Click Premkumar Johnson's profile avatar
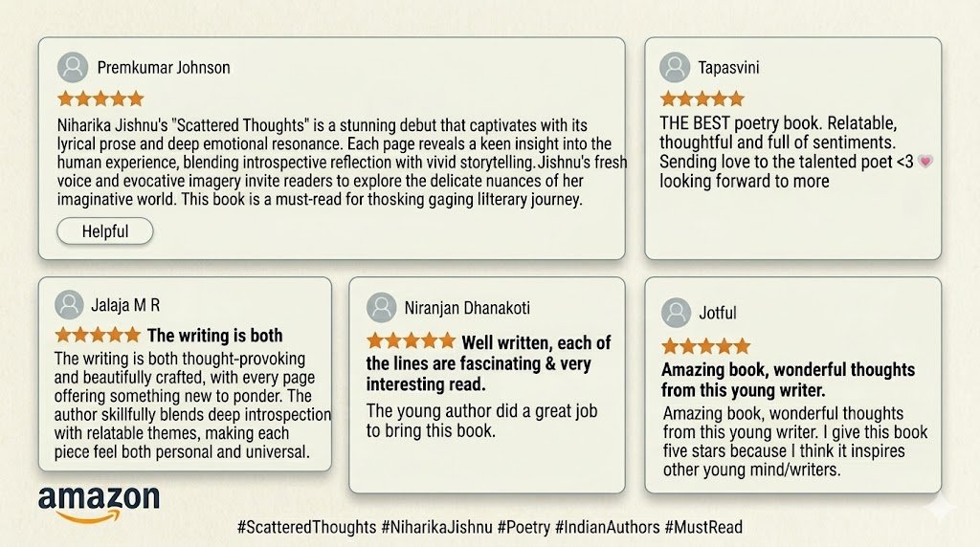This screenshot has height=547, width=980. [73, 68]
